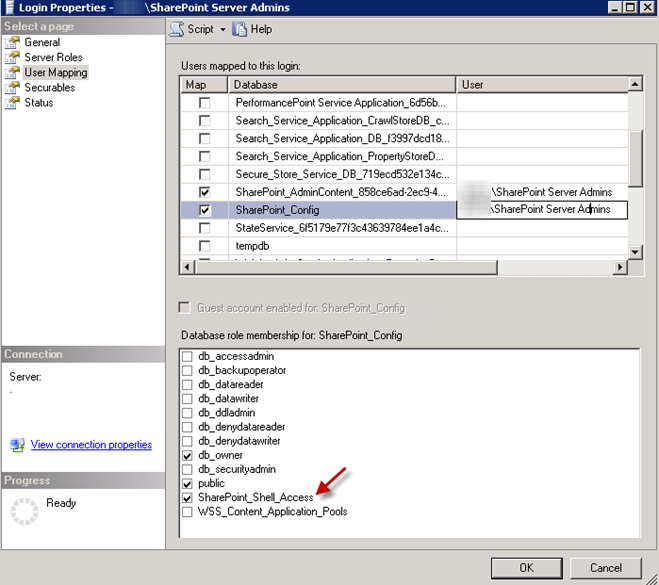Maximize the Login Properties window
The width and height of the screenshot is (659, 585).
point(630,7)
